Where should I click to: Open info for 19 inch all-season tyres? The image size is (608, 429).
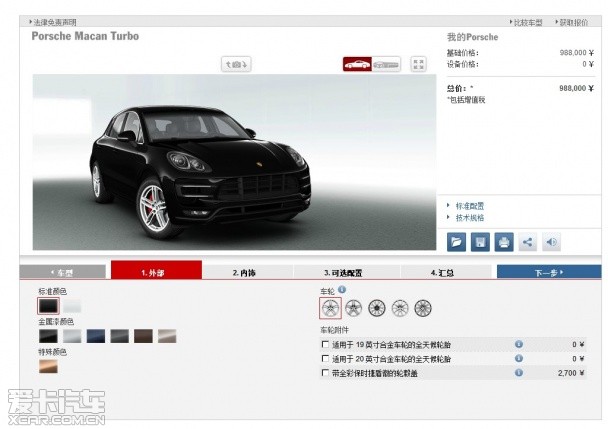tap(518, 344)
